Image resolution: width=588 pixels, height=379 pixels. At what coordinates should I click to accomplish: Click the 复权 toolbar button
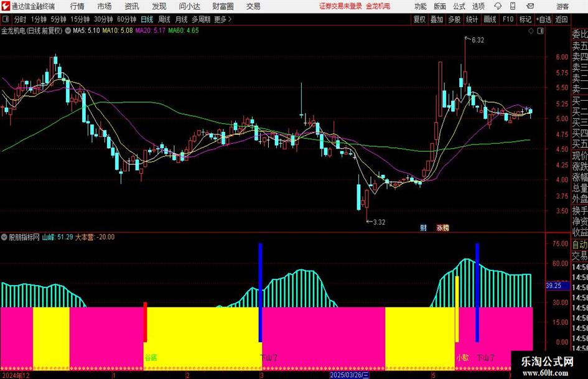click(419, 19)
